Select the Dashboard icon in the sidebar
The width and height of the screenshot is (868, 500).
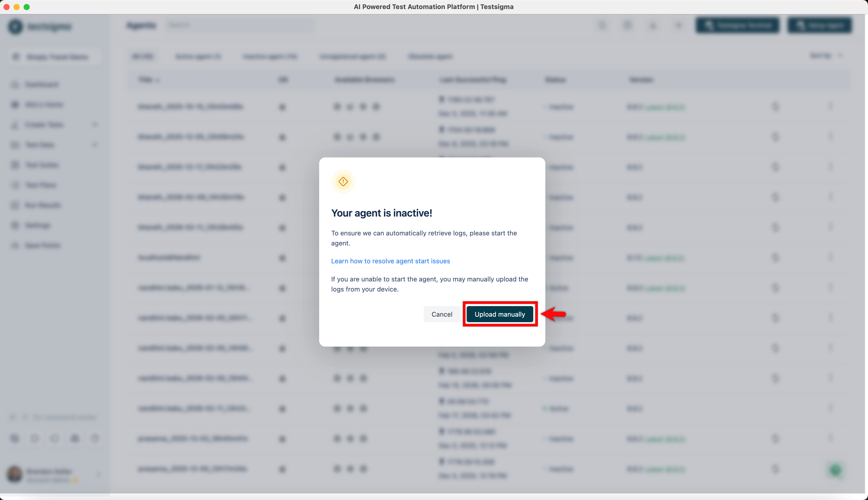[x=15, y=85]
